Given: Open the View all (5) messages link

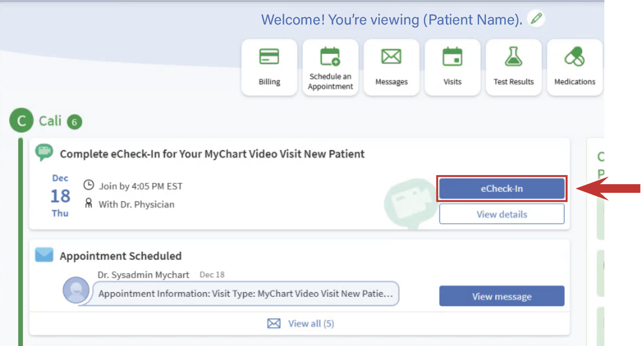Looking at the screenshot, I should (311, 323).
